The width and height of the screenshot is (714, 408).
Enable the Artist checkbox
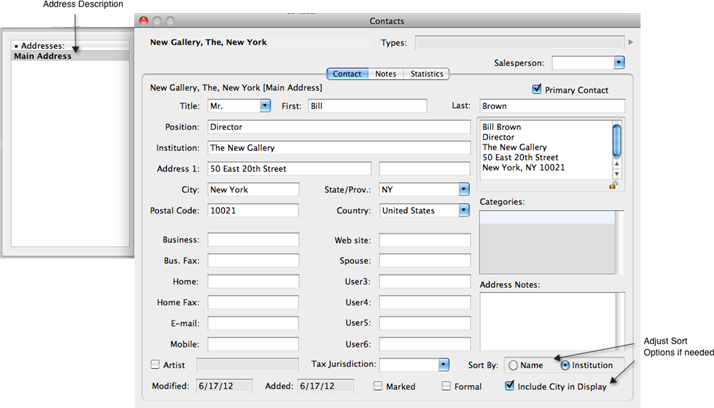[155, 365]
